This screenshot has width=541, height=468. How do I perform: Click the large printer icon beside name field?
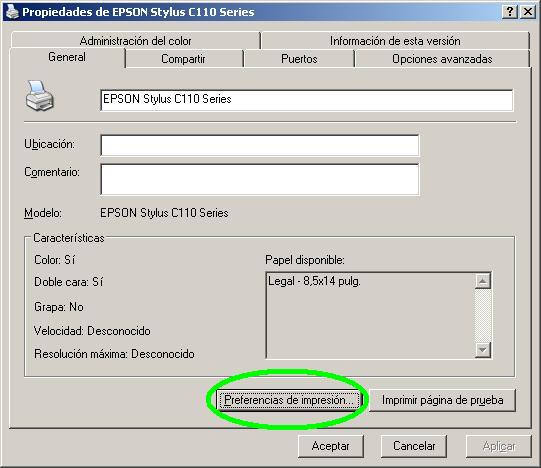[40, 96]
